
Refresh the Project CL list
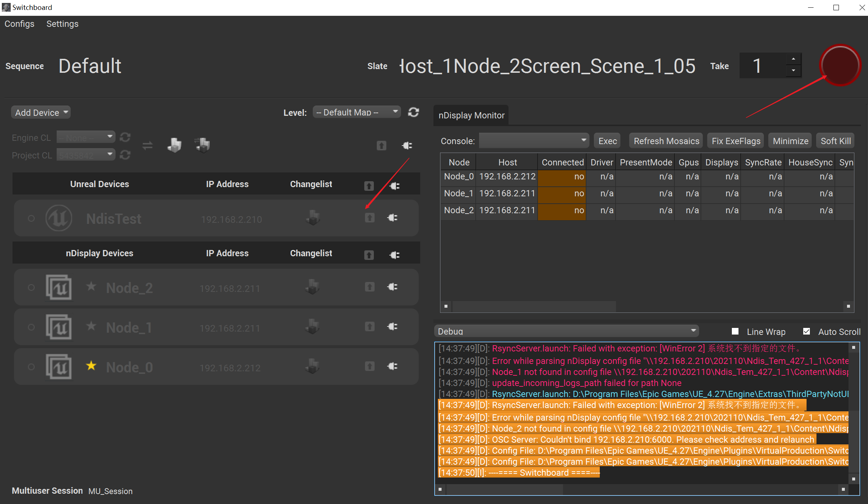[125, 155]
